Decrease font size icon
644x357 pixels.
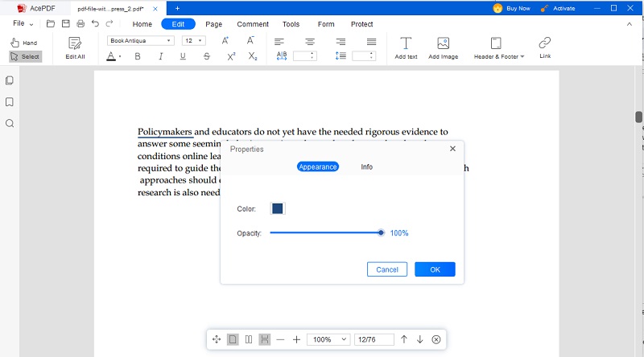(x=250, y=41)
